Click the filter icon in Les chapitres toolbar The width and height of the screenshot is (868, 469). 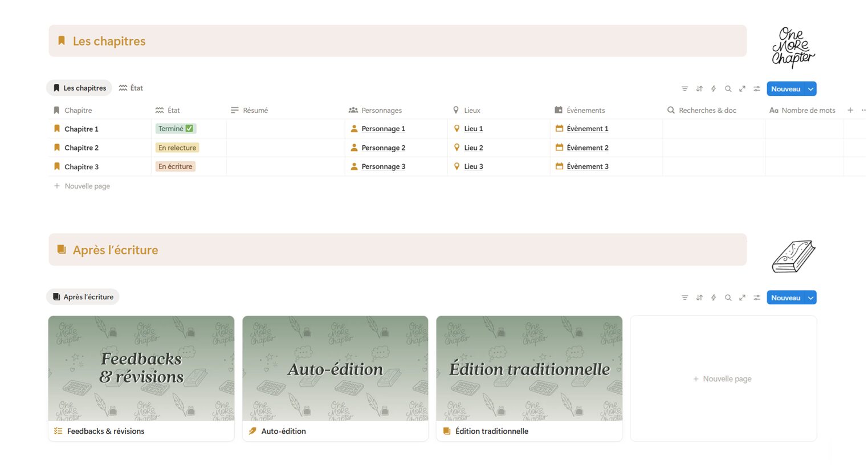coord(684,89)
